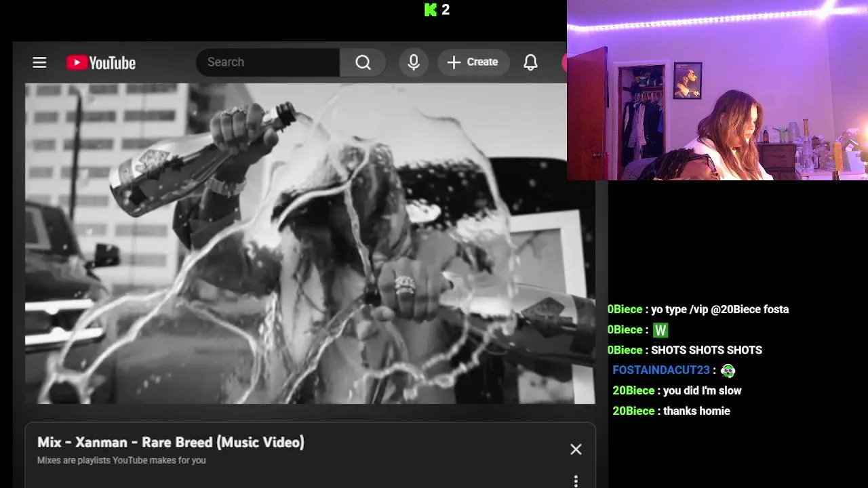
Task: Click the webcam feed in the corner
Action: click(x=717, y=90)
